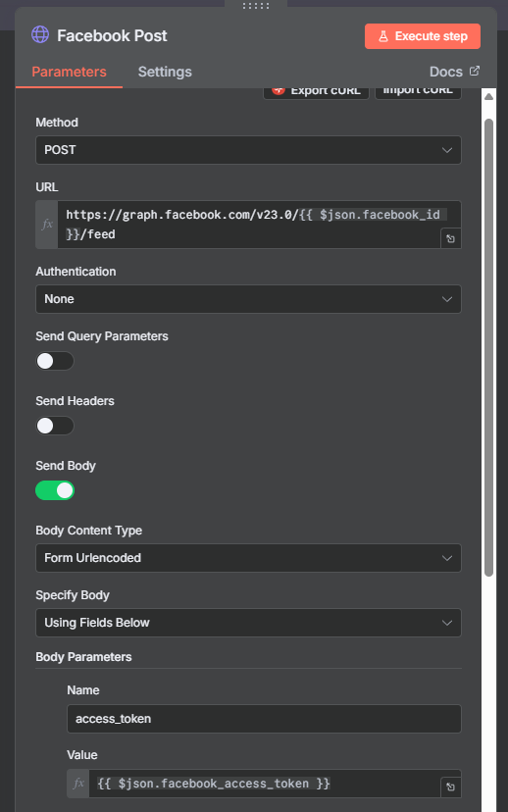The image size is (508, 812).
Task: Open the Authentication dropdown showing None
Action: pos(248,299)
